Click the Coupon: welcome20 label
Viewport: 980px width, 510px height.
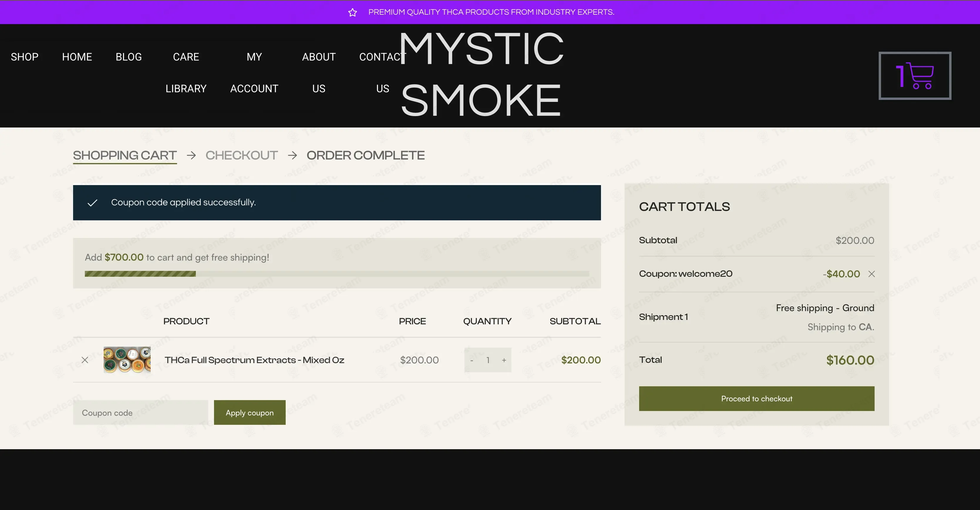tap(686, 274)
